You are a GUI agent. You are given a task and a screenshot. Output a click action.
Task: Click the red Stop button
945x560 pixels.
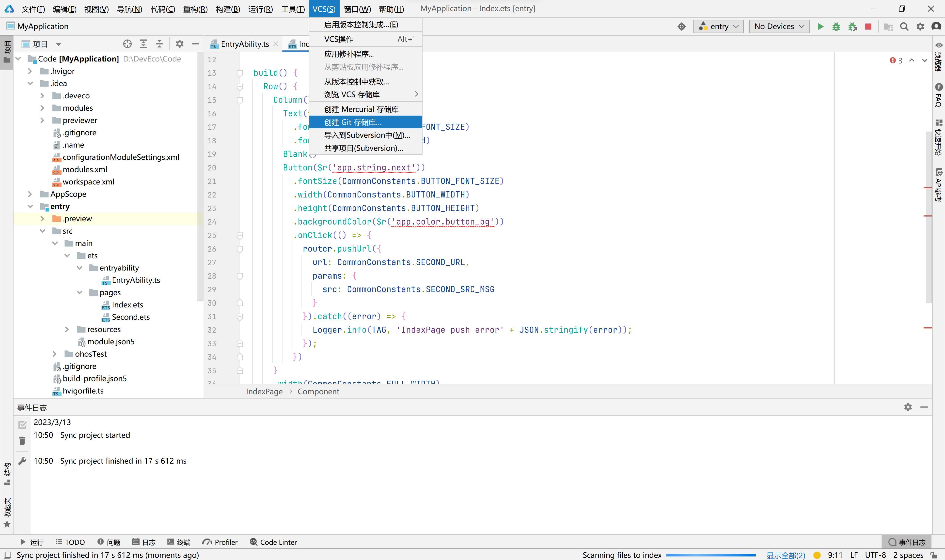point(868,26)
